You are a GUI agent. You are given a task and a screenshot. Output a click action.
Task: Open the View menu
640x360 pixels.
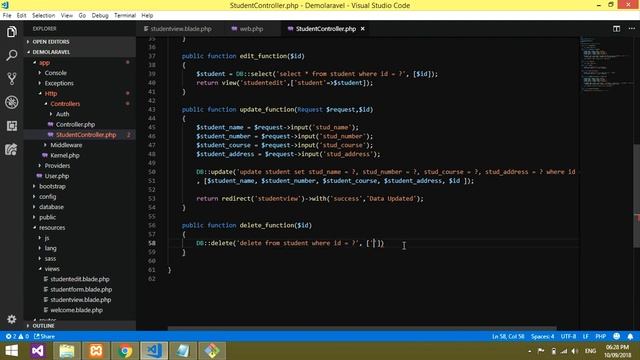pyautogui.click(x=67, y=16)
